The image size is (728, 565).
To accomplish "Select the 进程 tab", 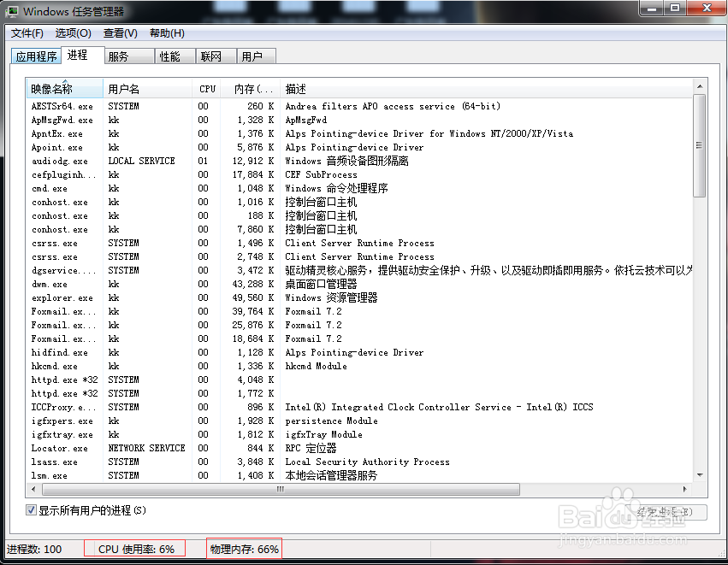I will coord(82,56).
